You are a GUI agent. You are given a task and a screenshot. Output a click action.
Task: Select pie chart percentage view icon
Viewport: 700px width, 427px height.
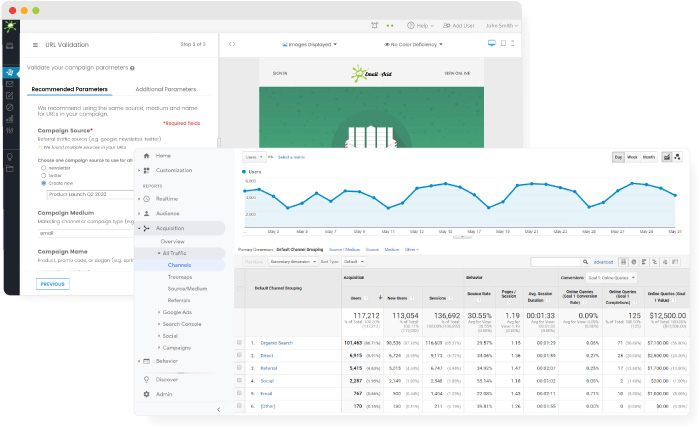click(x=633, y=262)
